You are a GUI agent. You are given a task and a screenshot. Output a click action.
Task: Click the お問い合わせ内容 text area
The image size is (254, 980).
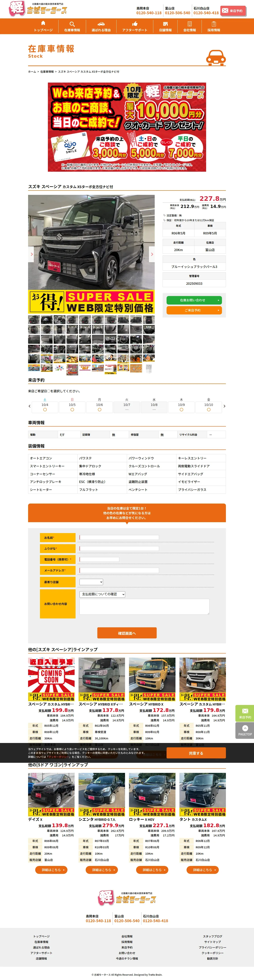tap(144, 607)
